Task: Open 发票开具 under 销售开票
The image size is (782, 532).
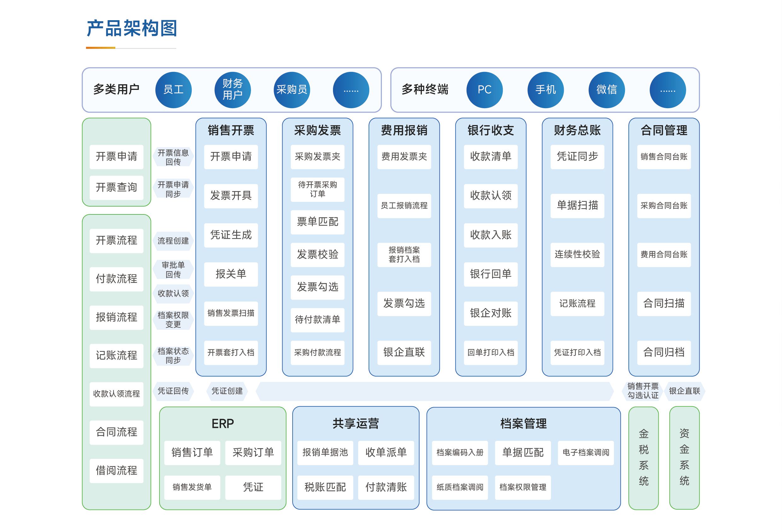Action: tap(231, 196)
